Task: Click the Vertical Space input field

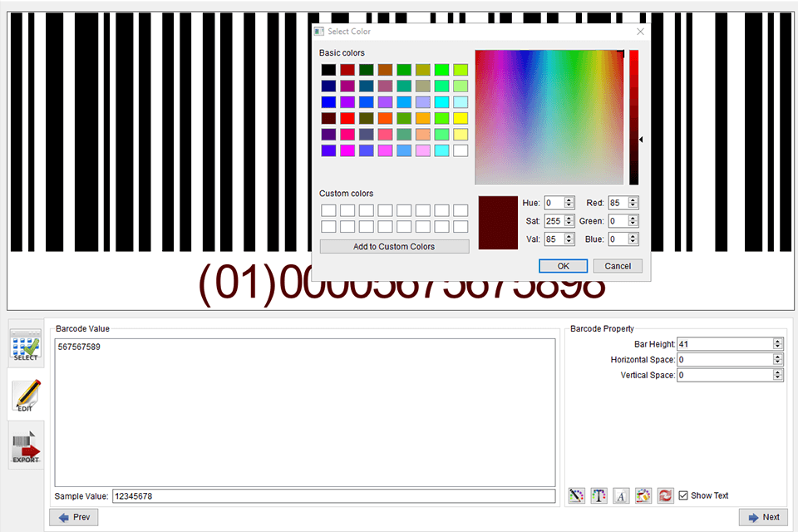Action: tap(725, 375)
